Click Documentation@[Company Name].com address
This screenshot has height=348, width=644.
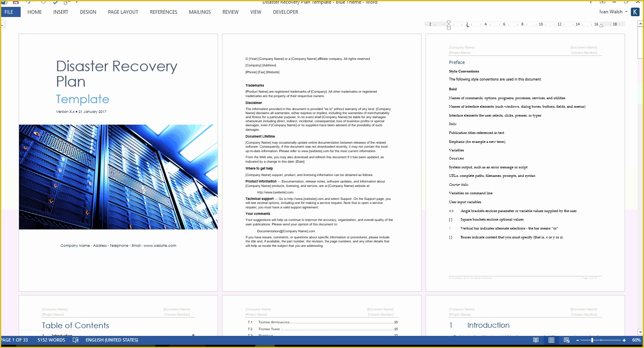[286, 231]
